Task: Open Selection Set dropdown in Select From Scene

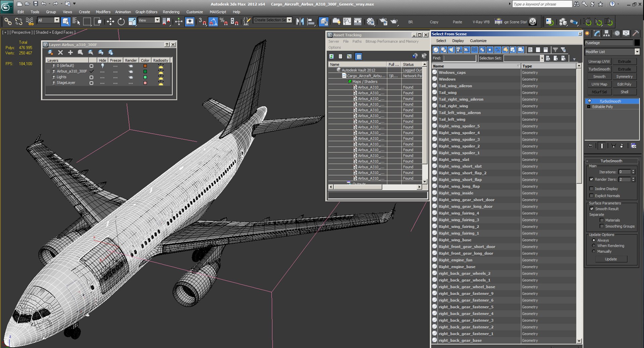Action: point(542,58)
